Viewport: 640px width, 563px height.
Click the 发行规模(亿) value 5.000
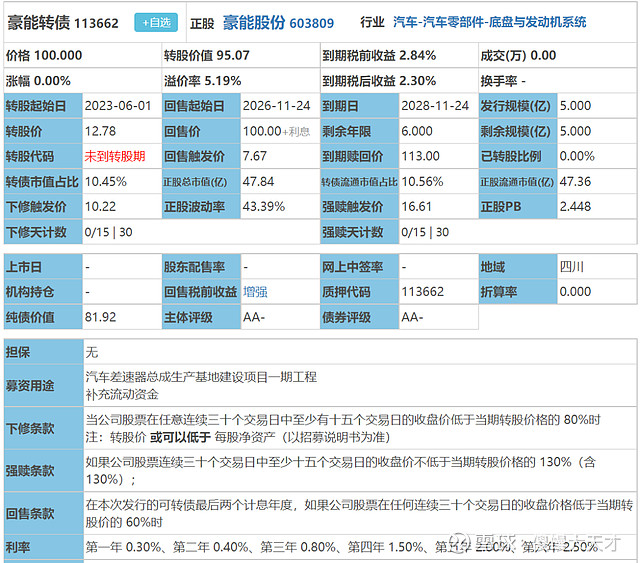[575, 106]
